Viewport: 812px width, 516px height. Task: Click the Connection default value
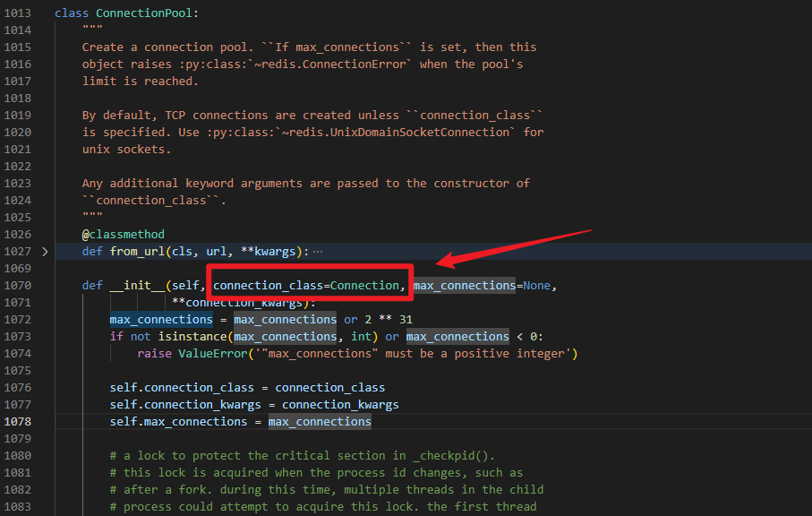click(363, 286)
